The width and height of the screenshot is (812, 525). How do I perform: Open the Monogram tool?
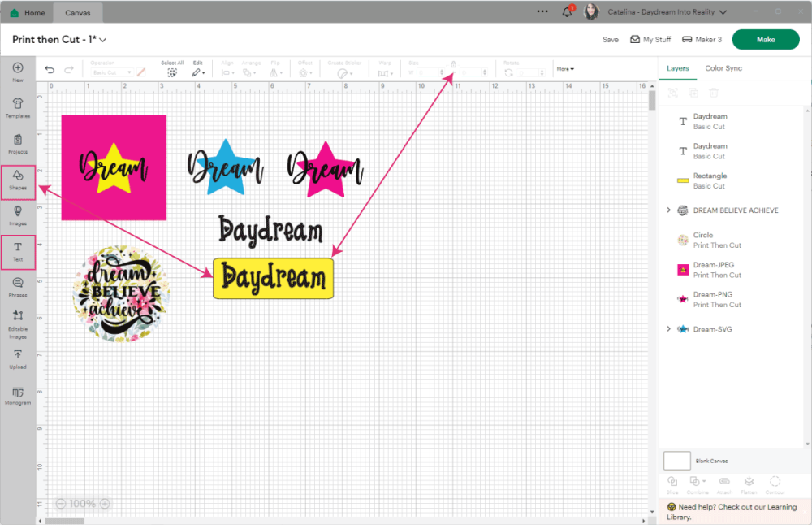coord(18,395)
